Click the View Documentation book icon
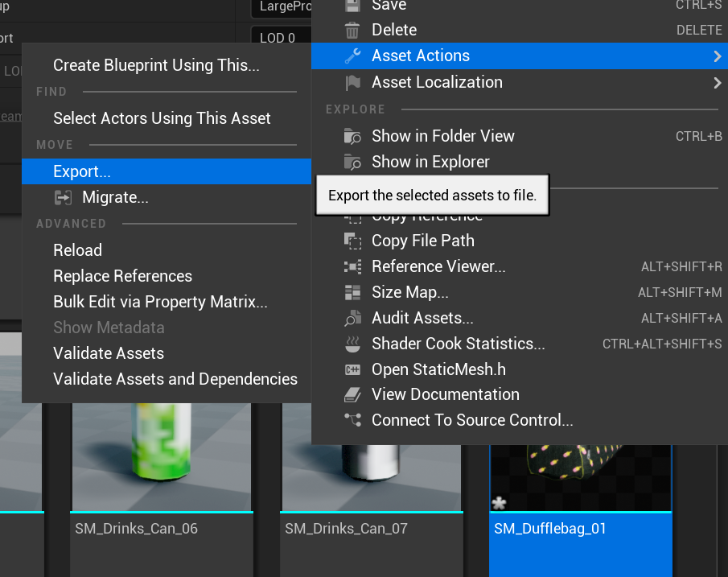 [x=352, y=395]
